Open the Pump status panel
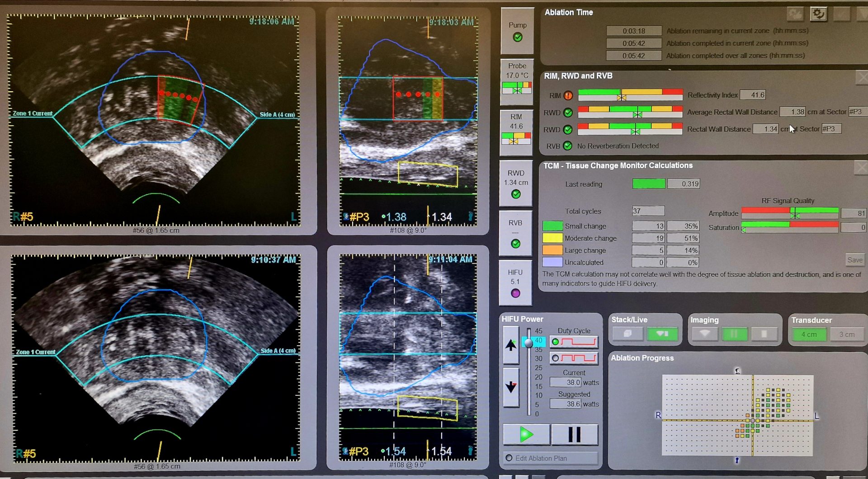 pyautogui.click(x=517, y=31)
